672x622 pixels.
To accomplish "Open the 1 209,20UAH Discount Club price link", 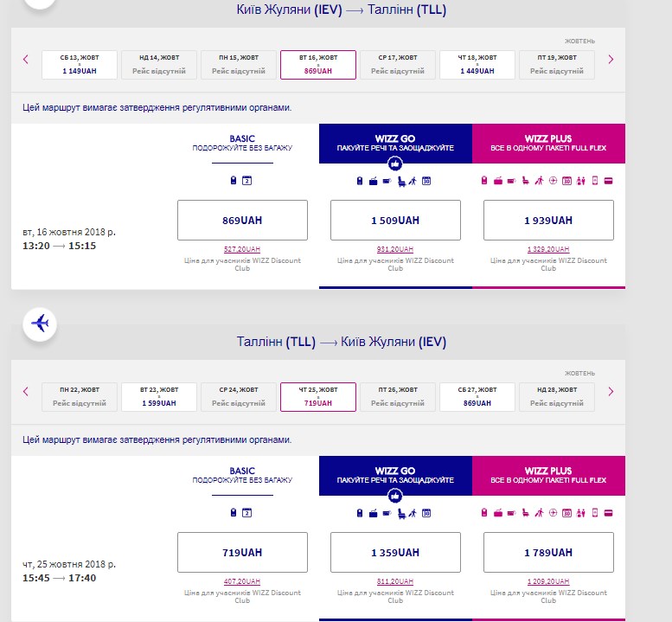I will [x=548, y=580].
